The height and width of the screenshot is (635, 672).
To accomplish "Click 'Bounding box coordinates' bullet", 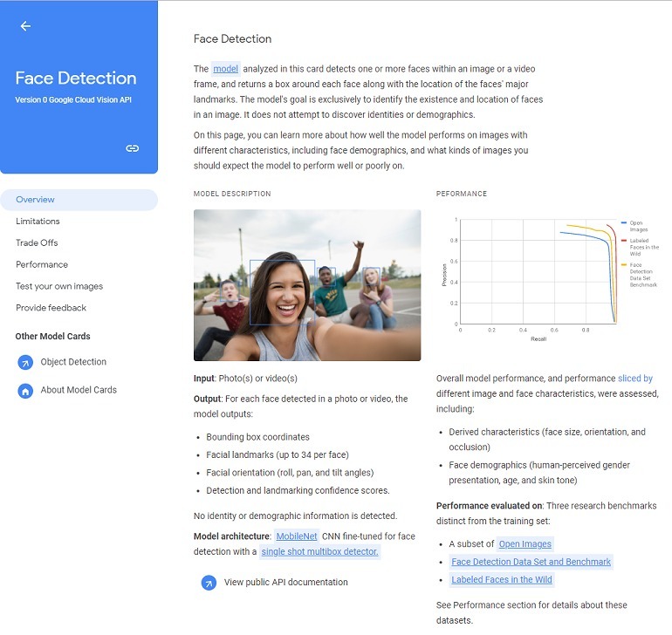I will (x=257, y=437).
